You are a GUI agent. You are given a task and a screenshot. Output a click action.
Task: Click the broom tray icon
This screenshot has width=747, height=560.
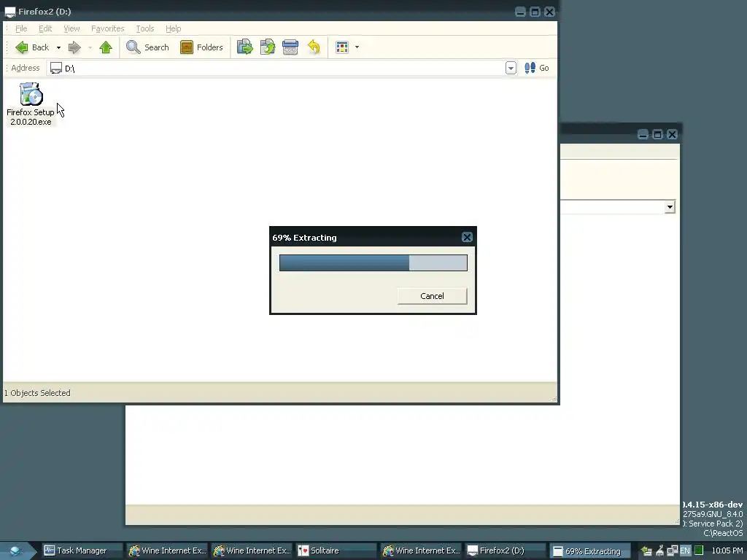[659, 551]
